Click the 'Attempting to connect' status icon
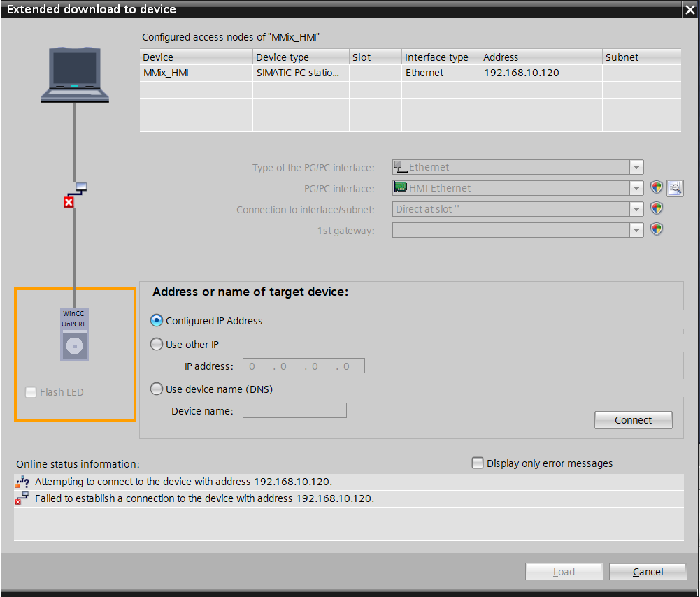Viewport: 700px width, 597px height. pyautogui.click(x=22, y=482)
